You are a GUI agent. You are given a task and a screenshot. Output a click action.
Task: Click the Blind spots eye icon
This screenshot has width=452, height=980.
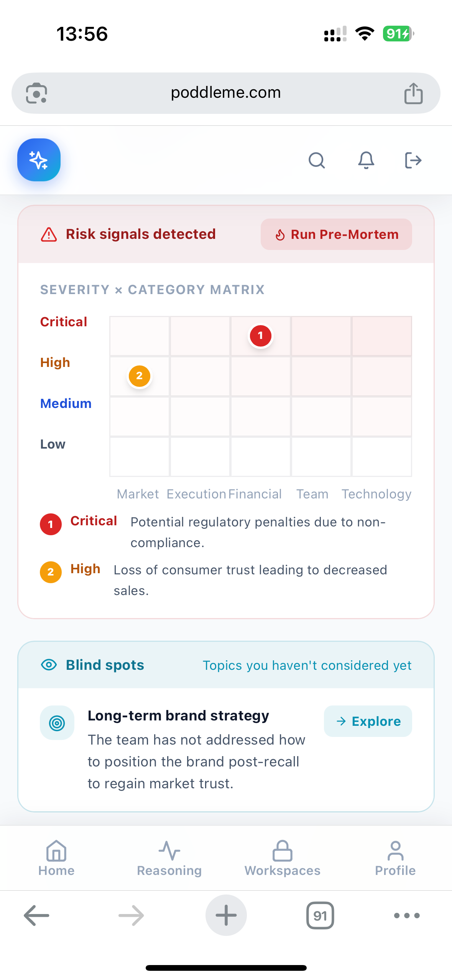[x=49, y=664]
